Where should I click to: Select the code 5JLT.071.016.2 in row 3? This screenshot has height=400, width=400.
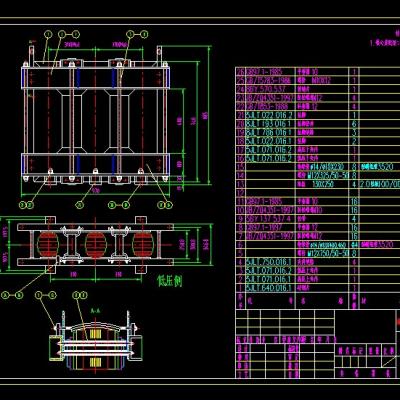point(269,271)
